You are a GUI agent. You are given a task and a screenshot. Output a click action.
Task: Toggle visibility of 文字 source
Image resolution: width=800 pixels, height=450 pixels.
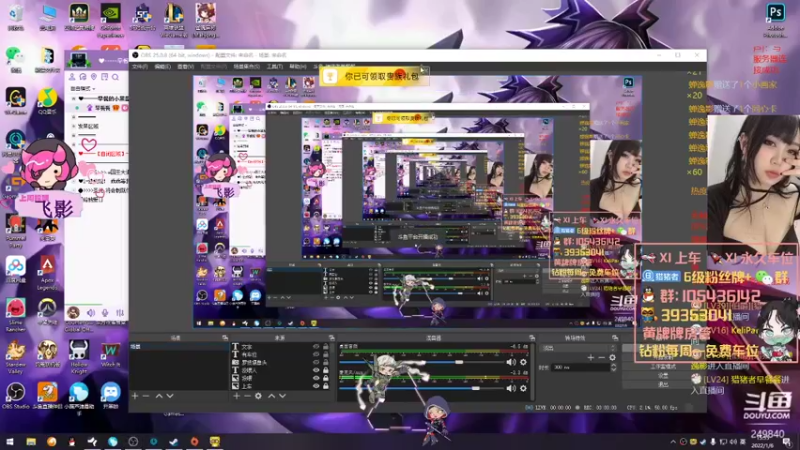click(x=316, y=346)
